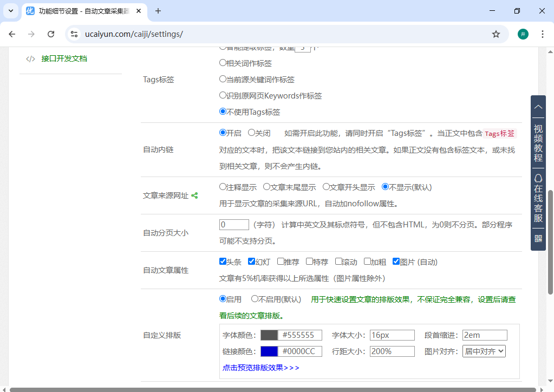Viewport: 554px width, 392px height.
Task: Check the 滚动 article attribute
Action: [337, 261]
